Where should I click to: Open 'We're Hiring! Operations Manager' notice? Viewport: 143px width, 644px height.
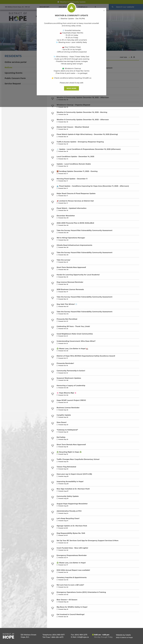[x=71, y=238]
